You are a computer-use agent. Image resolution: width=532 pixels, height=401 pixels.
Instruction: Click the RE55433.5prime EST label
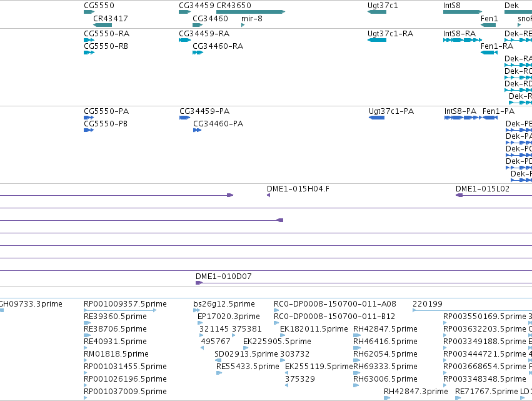pyautogui.click(x=248, y=367)
